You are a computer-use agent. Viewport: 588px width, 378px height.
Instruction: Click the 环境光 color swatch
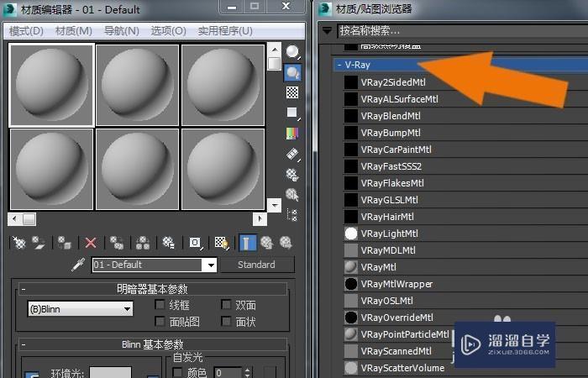tap(110, 372)
